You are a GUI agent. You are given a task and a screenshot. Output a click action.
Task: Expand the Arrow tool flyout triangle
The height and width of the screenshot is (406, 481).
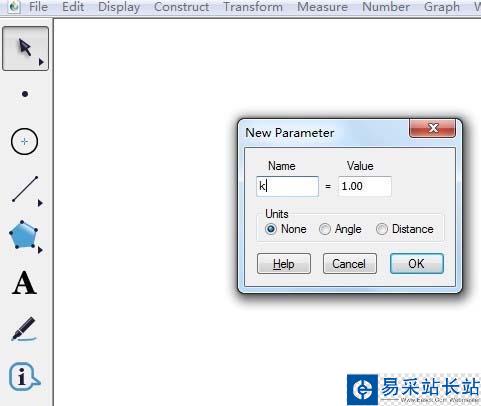click(x=41, y=62)
